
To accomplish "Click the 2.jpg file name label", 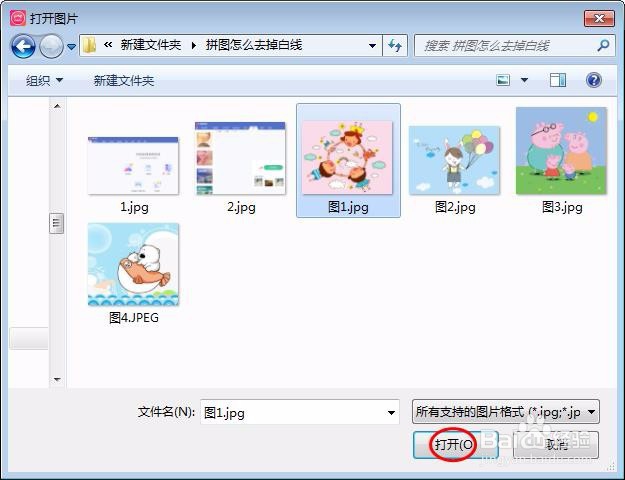I will 241,207.
